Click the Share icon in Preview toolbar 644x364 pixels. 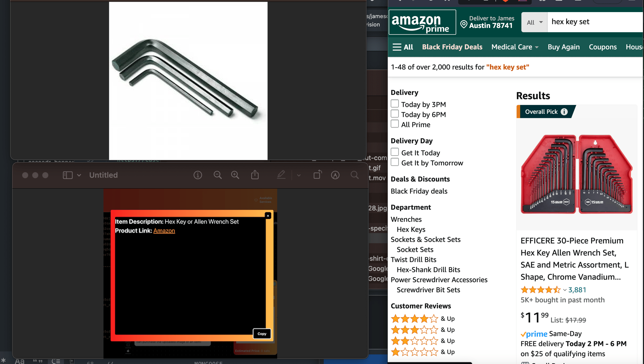click(x=255, y=175)
